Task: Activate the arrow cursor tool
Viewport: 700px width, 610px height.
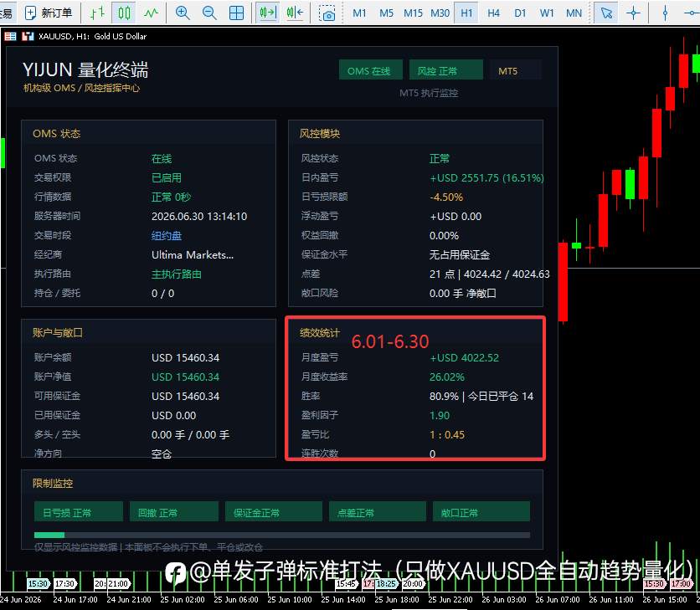Action: pyautogui.click(x=606, y=13)
